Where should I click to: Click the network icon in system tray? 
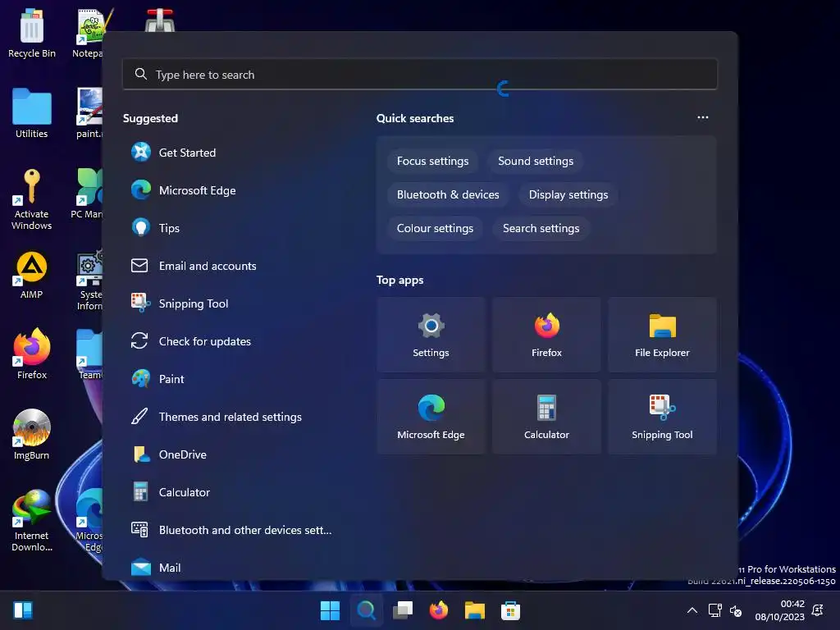pos(715,610)
